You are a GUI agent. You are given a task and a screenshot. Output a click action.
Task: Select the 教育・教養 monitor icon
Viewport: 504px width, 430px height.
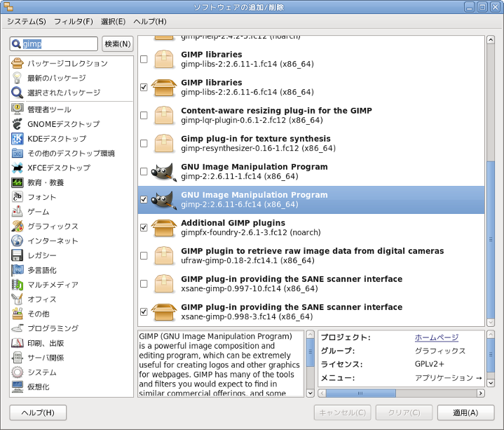(18, 182)
